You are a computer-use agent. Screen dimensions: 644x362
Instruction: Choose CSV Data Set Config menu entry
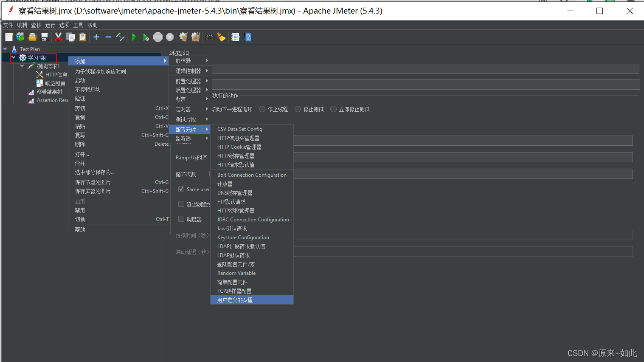(x=252, y=129)
